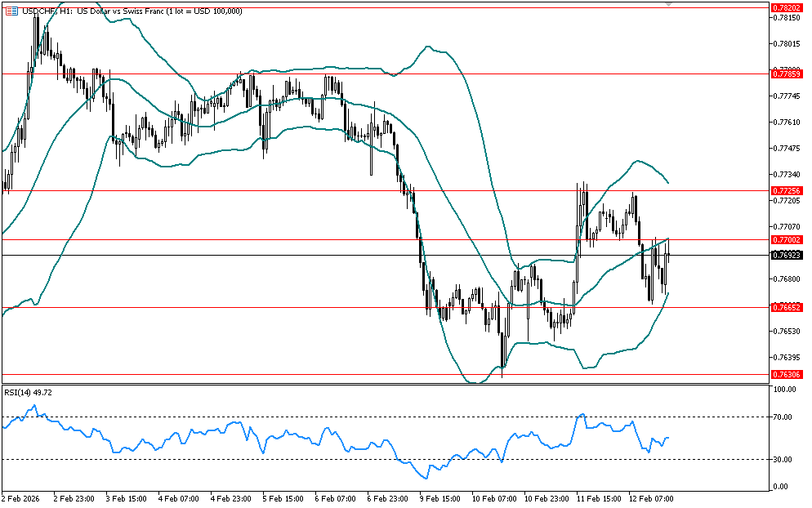Click the 6 Feb 23:00 time axis label

[386, 497]
